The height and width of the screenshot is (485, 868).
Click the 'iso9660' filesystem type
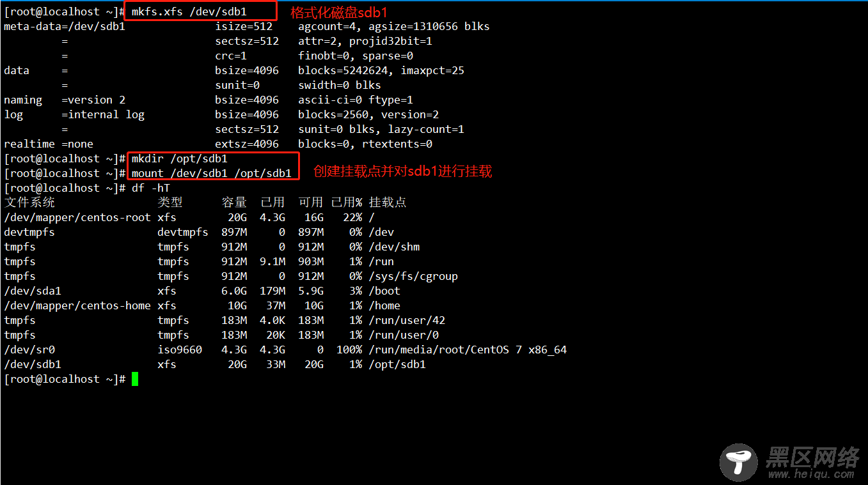pos(180,350)
